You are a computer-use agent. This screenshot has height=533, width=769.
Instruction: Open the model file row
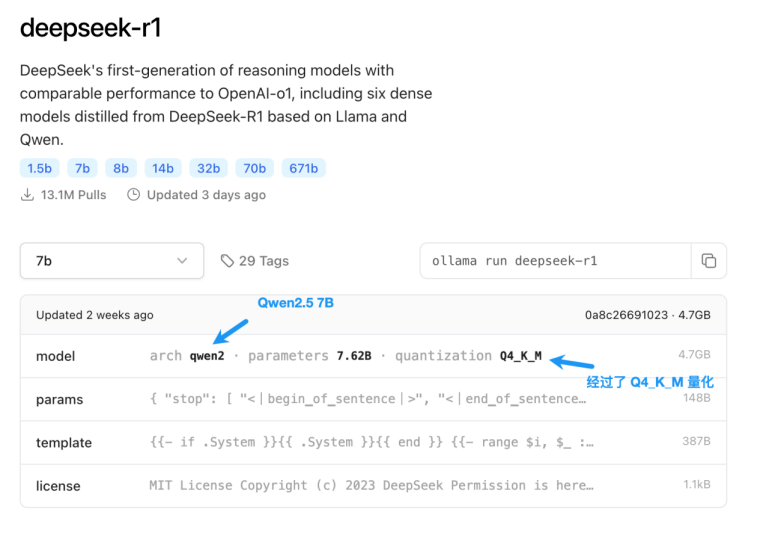pos(373,356)
